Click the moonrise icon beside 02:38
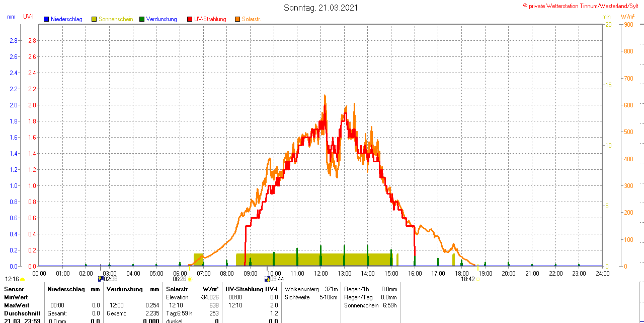 (x=101, y=279)
